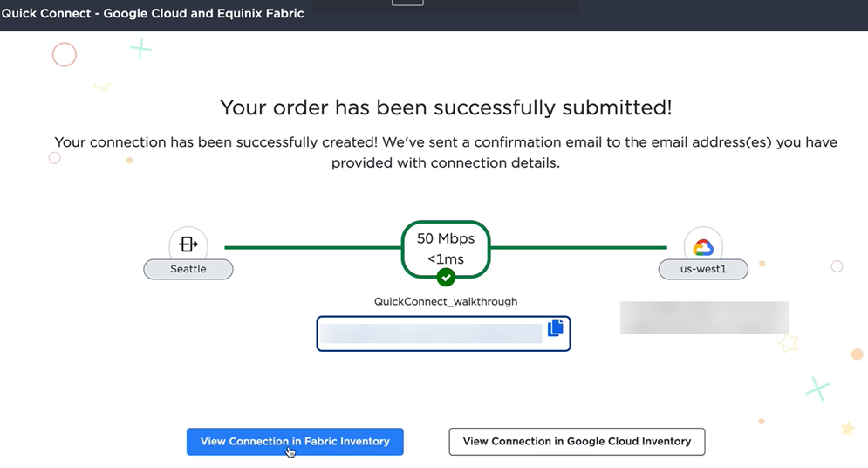Click the blurred gray box under us-west1
The height and width of the screenshot is (468, 868).
point(704,317)
